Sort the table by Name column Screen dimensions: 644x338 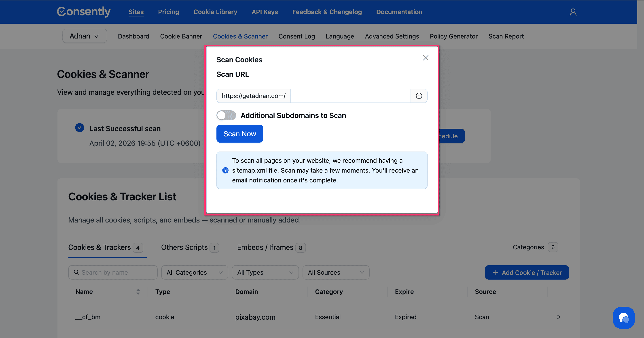(138, 292)
